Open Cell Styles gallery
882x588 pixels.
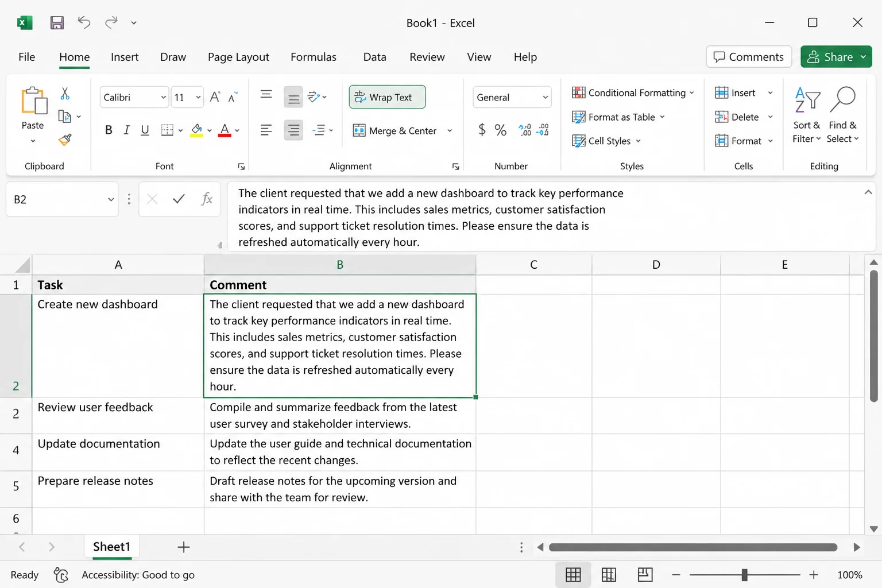tap(606, 141)
